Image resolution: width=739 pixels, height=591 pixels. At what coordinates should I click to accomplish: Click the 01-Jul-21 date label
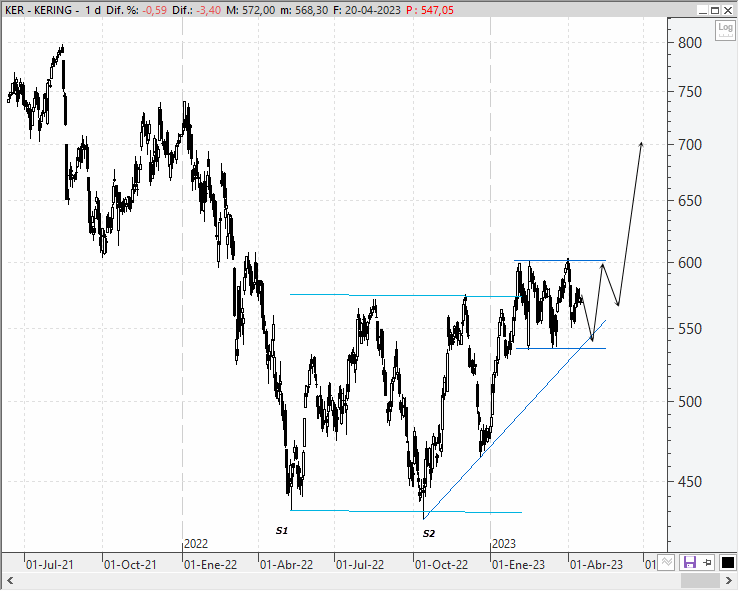point(50,565)
